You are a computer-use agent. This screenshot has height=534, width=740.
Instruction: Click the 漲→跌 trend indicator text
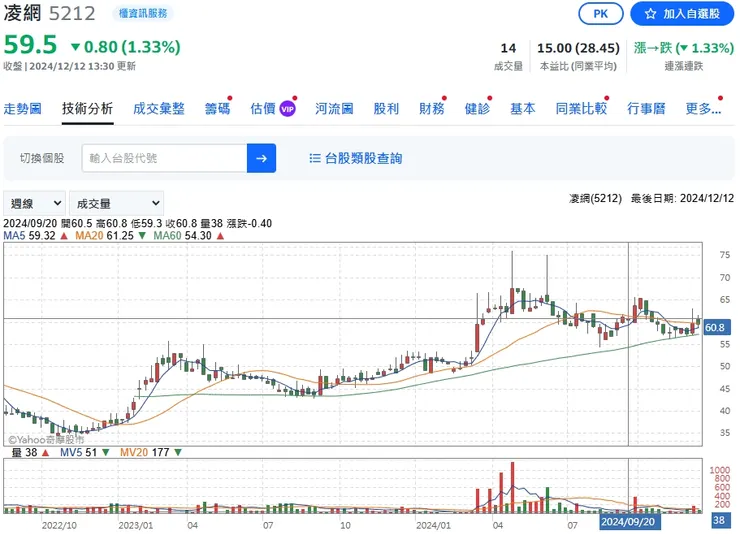683,48
